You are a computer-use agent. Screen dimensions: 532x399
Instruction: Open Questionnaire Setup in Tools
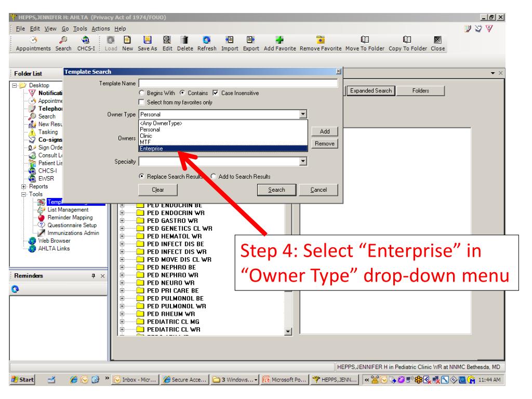tap(72, 225)
